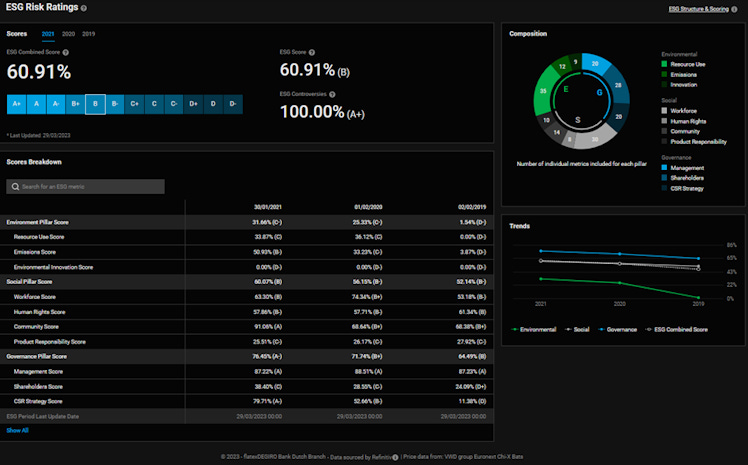Click the 2021 governance point on Trends chart
The height and width of the screenshot is (465, 748).
tap(540, 251)
